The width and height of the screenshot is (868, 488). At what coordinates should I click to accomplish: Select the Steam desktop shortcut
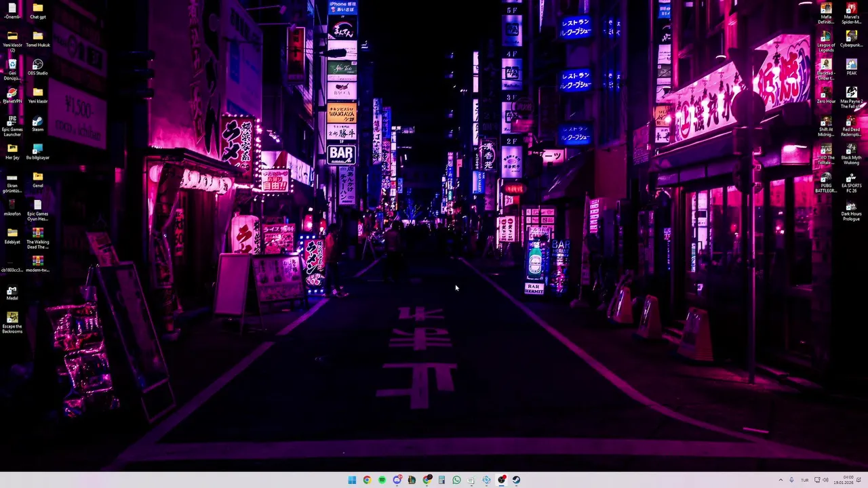point(38,124)
